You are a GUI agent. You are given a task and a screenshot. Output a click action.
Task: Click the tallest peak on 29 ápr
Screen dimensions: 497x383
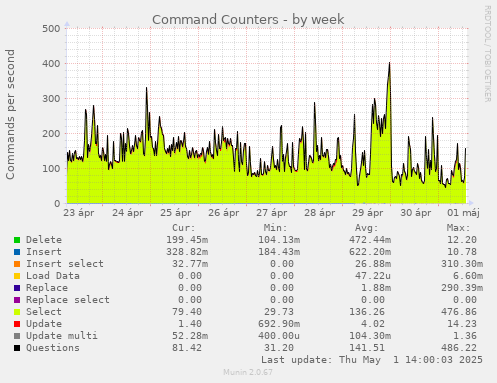[x=389, y=63]
